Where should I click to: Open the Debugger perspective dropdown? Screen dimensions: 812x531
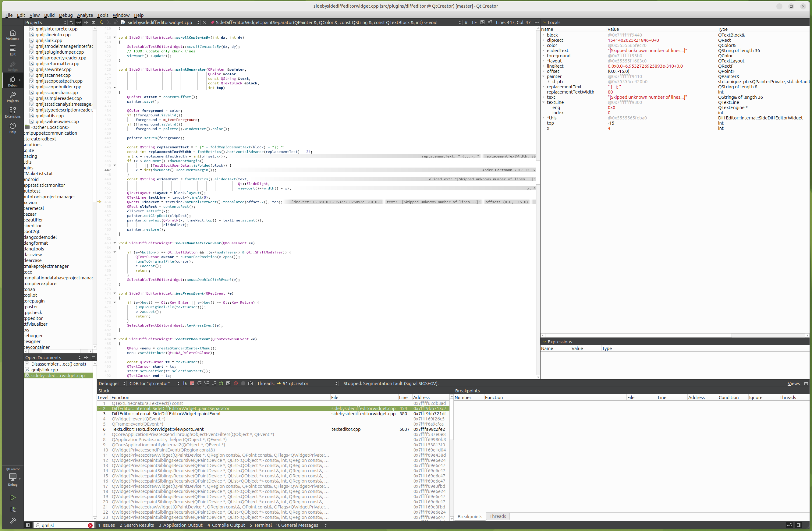tap(112, 383)
